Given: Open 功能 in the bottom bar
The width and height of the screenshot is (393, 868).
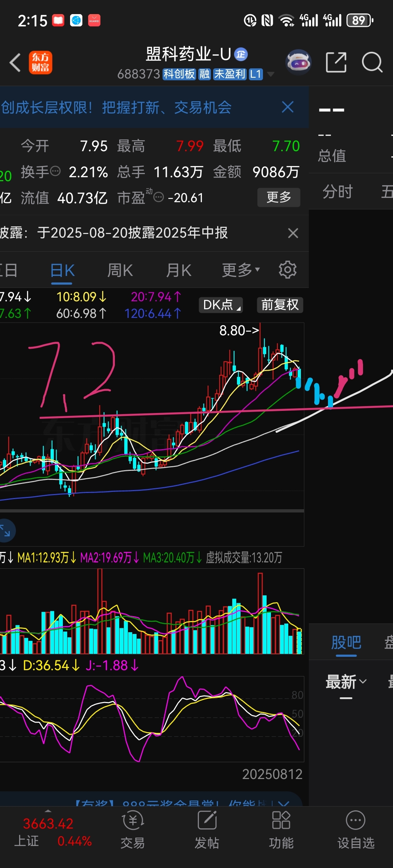Looking at the screenshot, I should pos(281,830).
